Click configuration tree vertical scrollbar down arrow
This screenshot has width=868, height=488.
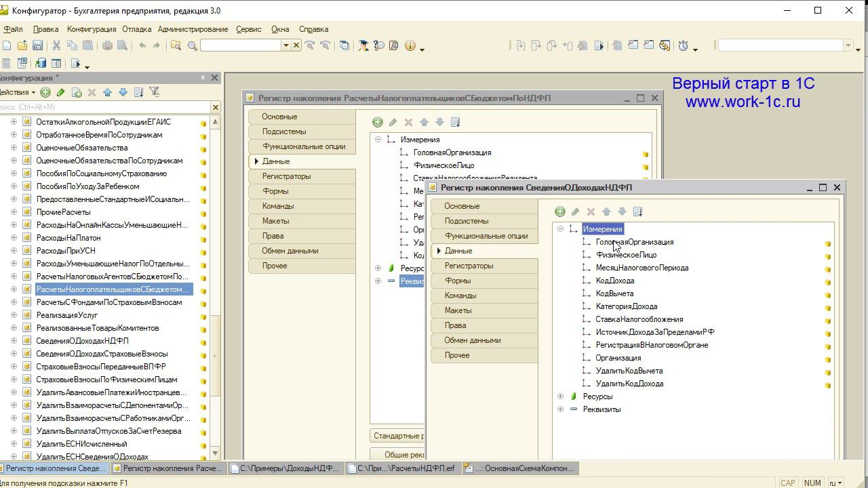pyautogui.click(x=215, y=453)
